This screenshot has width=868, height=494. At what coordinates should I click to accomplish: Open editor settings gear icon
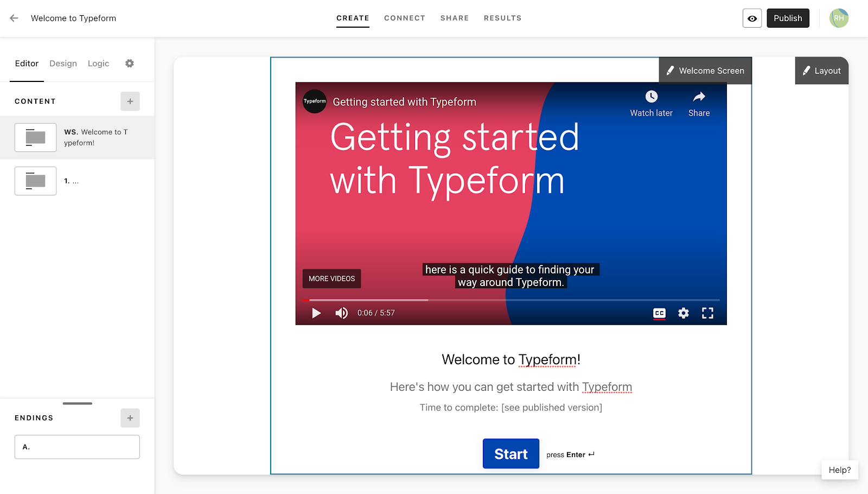[x=130, y=64]
